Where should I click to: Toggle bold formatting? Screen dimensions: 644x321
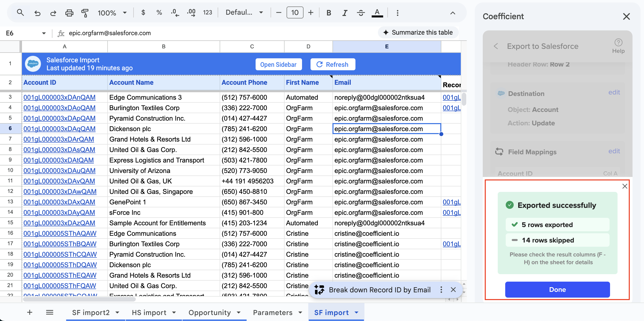tap(328, 12)
